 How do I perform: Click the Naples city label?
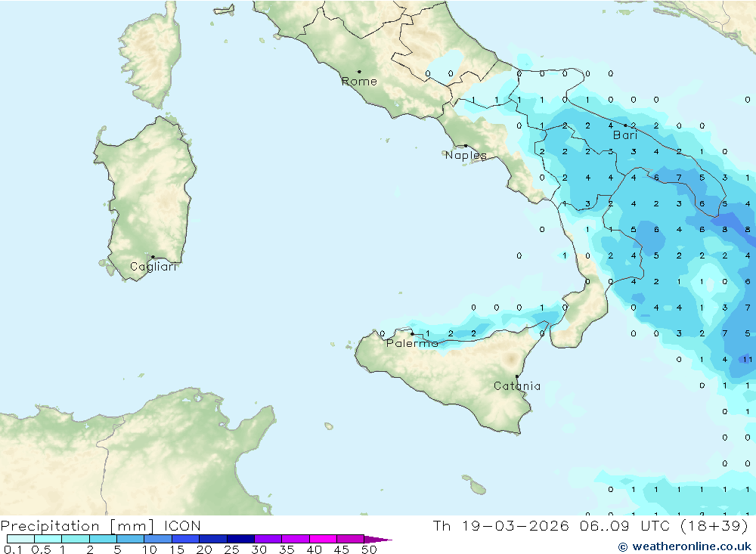point(466,155)
